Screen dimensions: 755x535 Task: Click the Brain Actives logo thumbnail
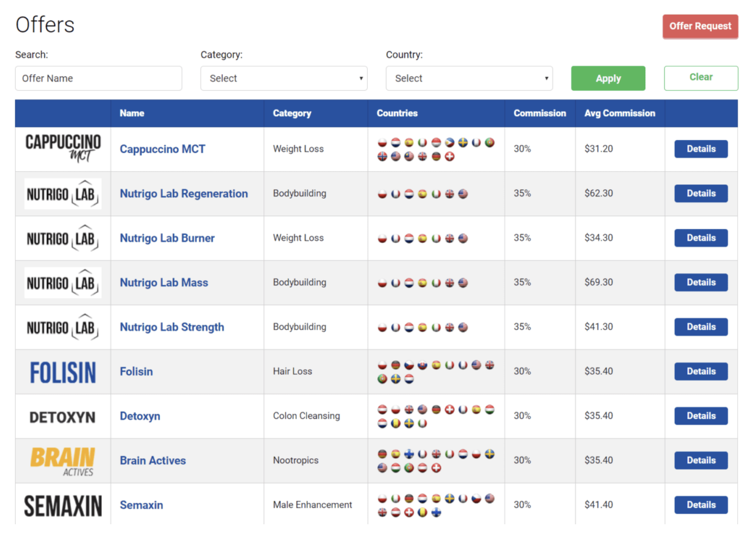click(63, 461)
